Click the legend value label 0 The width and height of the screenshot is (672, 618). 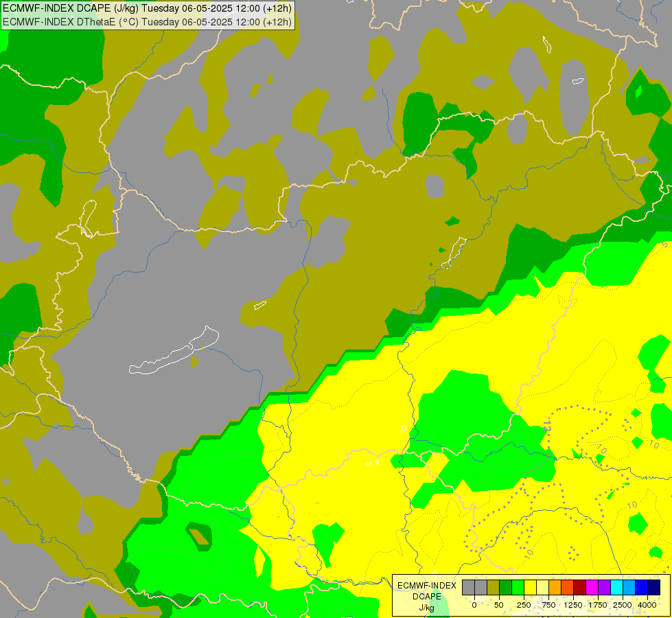click(474, 605)
